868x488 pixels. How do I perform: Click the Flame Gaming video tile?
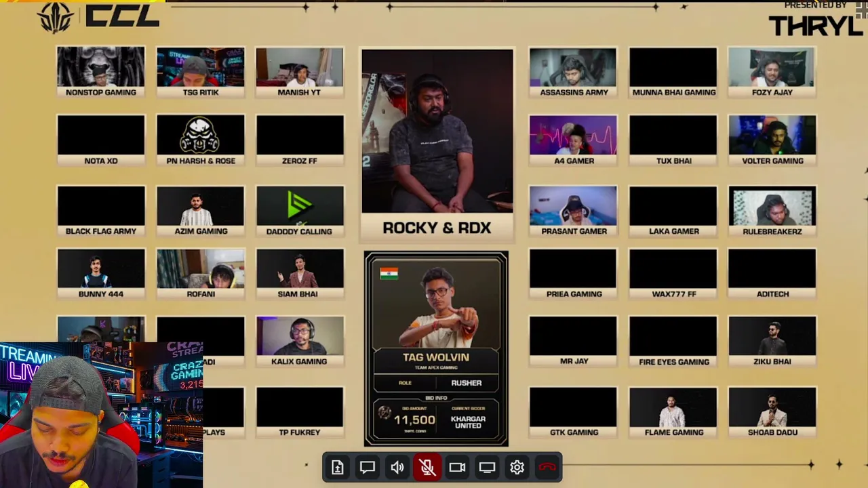[x=673, y=412]
